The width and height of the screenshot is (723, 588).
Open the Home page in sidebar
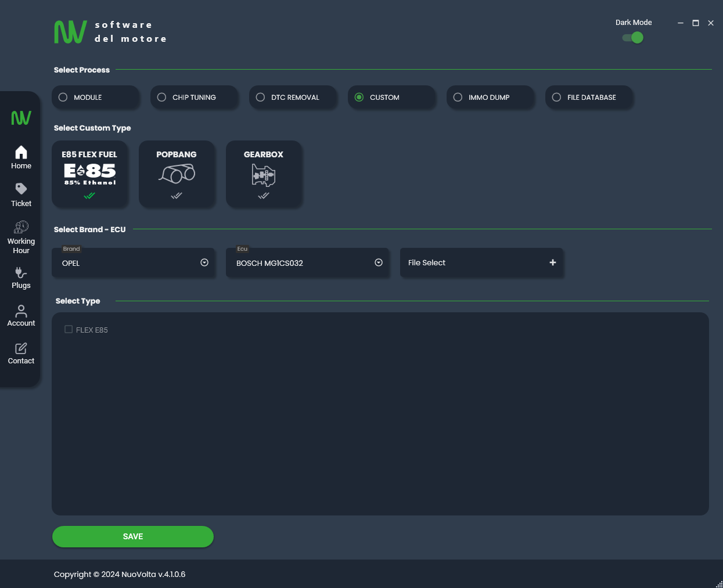pyautogui.click(x=21, y=157)
